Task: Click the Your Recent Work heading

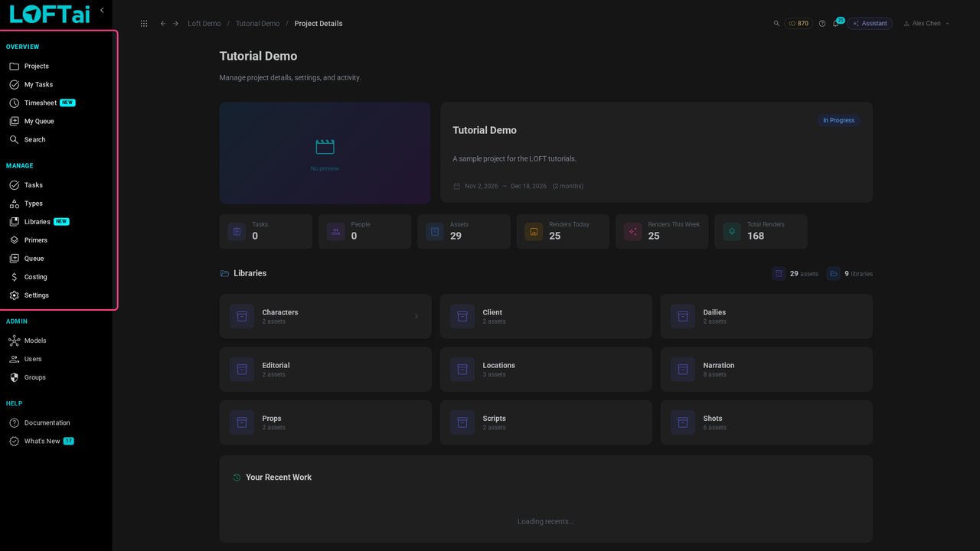Action: point(279,478)
